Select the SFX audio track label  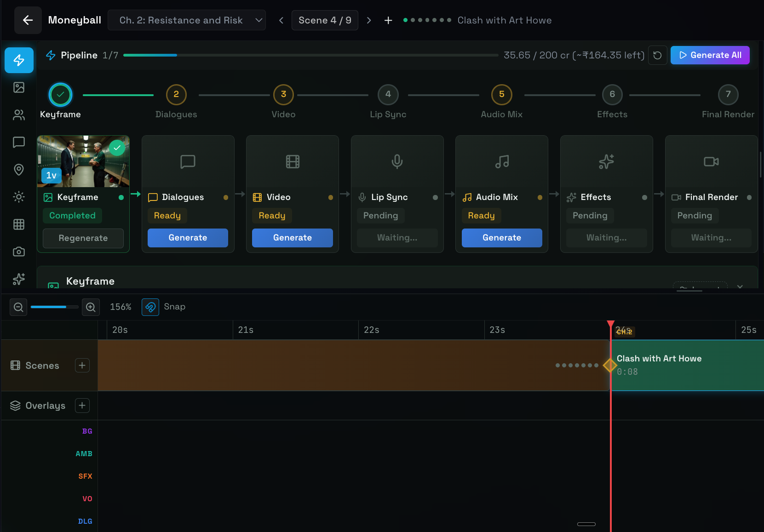click(x=85, y=476)
